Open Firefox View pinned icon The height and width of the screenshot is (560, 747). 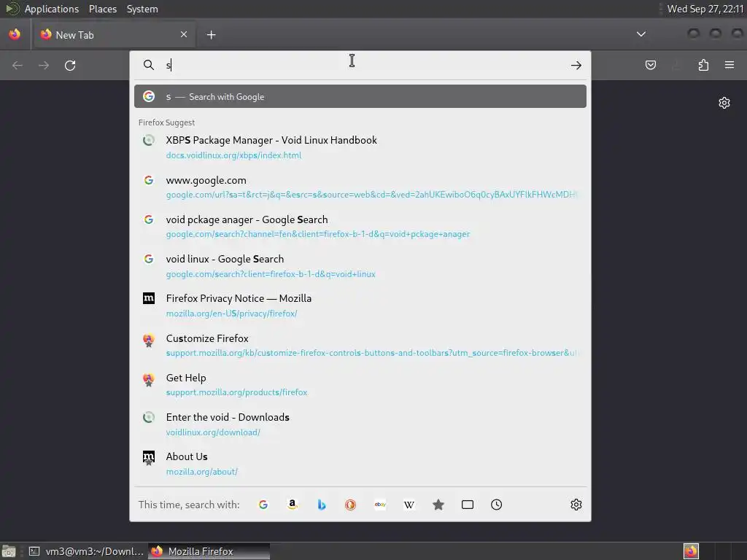tap(15, 34)
